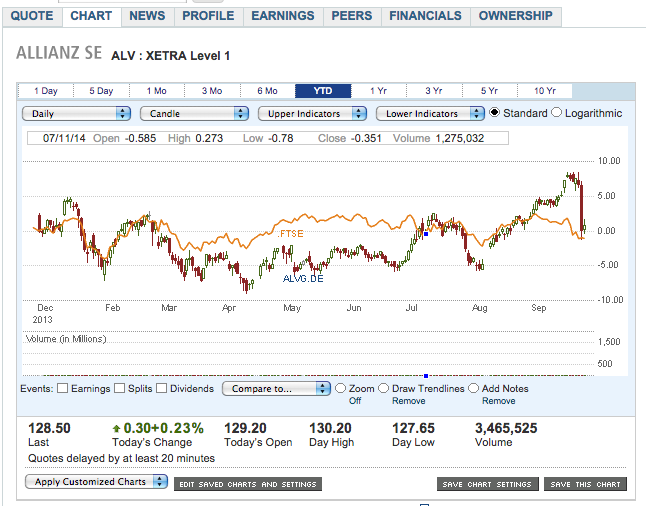Choose the 10 Yr chart range

(545, 91)
